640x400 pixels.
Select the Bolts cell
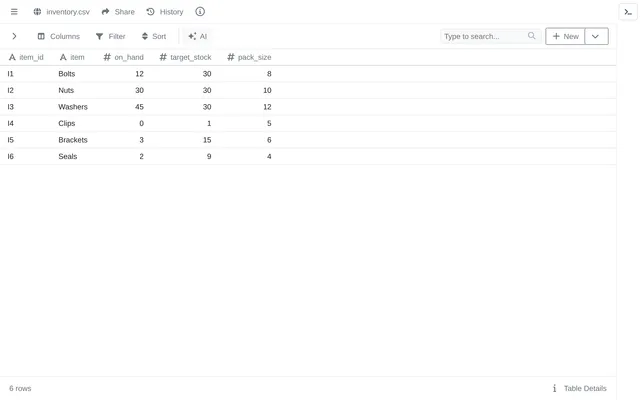(67, 74)
